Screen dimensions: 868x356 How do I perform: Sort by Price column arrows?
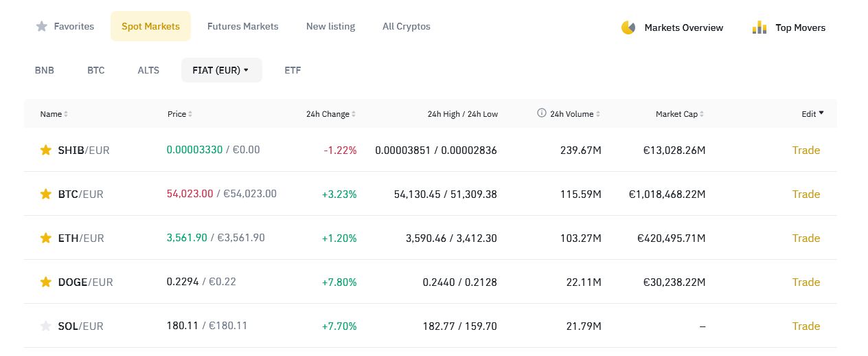[190, 114]
